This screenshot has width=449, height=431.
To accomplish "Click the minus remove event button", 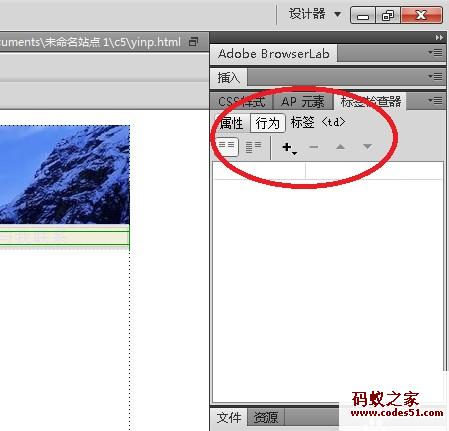I will click(x=313, y=147).
